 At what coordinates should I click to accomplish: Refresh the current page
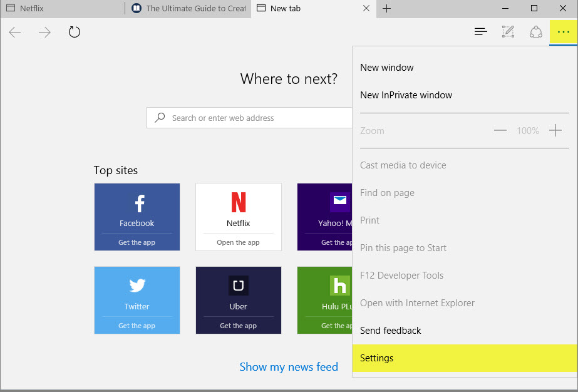pos(75,32)
